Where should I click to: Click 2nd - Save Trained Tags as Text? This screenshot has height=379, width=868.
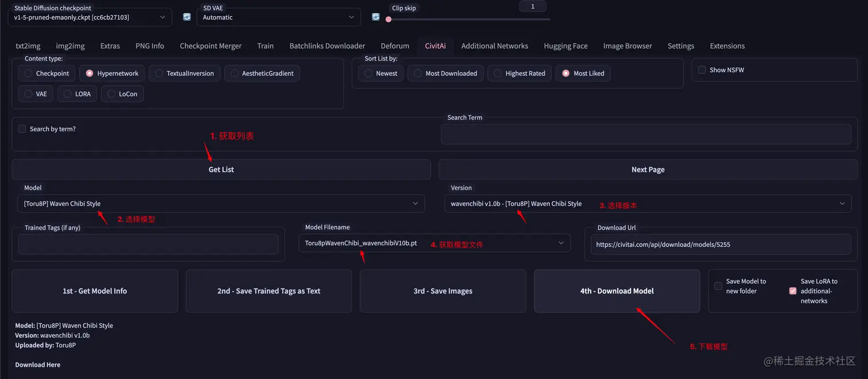tap(269, 291)
